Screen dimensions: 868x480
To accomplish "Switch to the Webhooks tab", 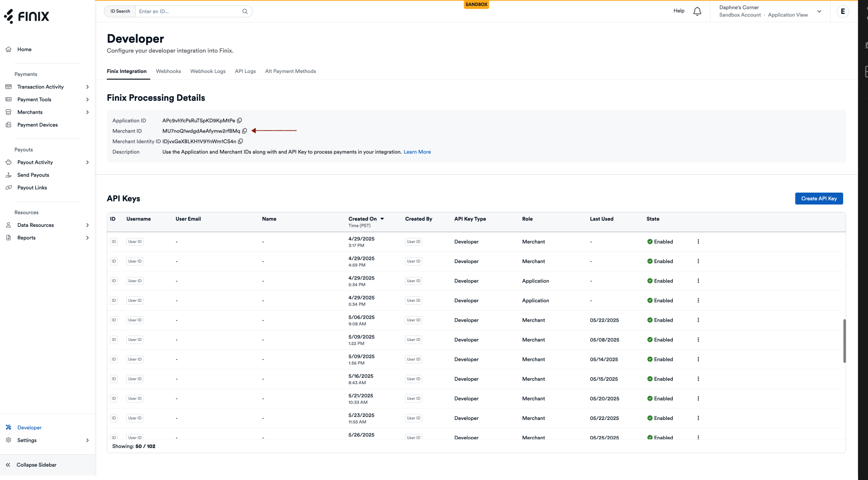I will tap(168, 71).
